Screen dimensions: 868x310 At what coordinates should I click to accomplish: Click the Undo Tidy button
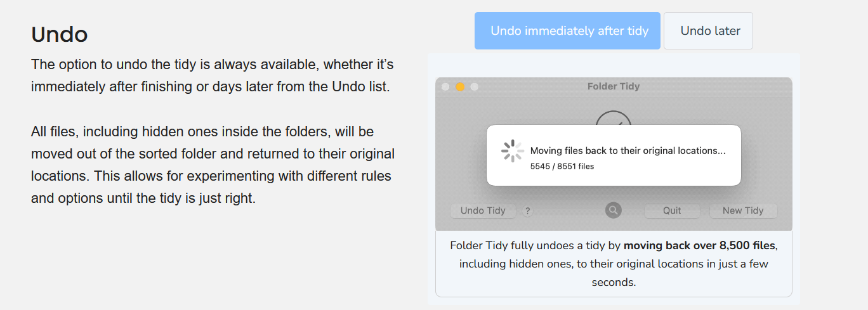483,210
